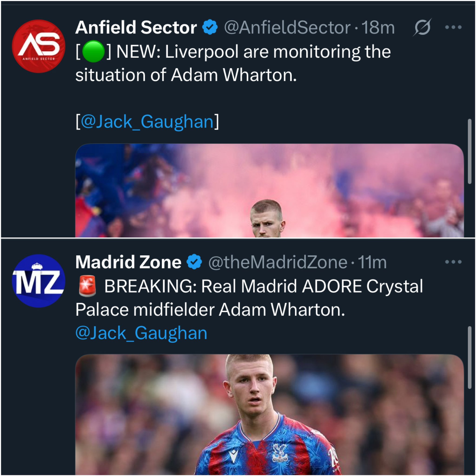Click the Grok icon on Anfield Sector tweet
The height and width of the screenshot is (476, 476).
422,27
